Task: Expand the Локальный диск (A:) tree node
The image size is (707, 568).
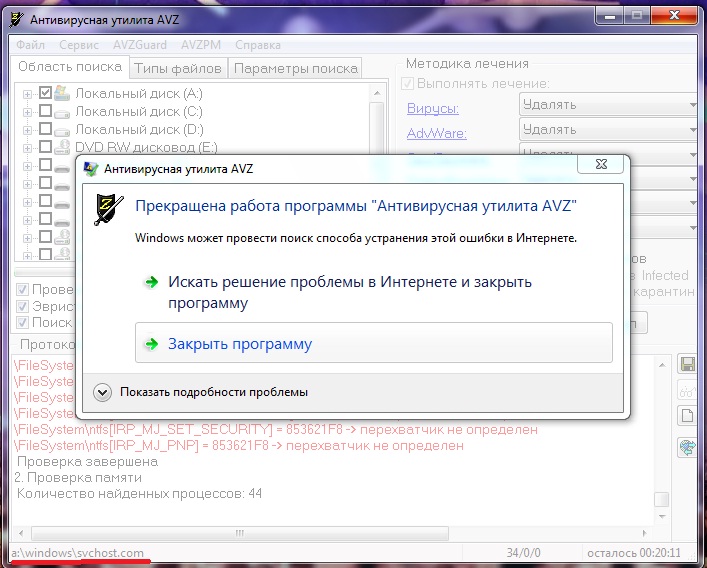Action: [x=28, y=94]
